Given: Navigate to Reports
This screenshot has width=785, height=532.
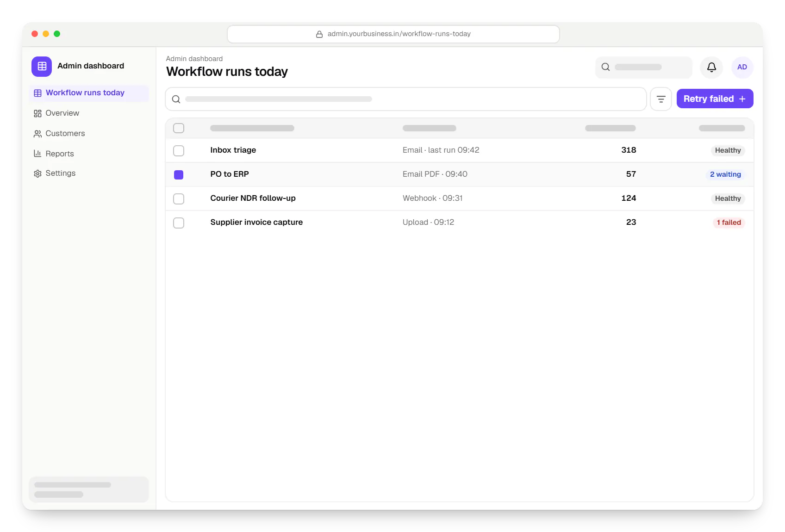Looking at the screenshot, I should tap(60, 154).
